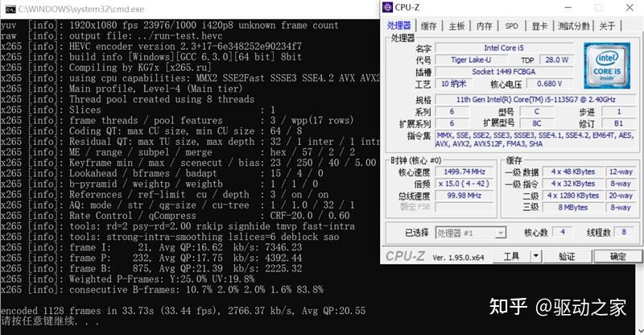Screen dimensions: 644x335
Task: Click the 修订 value B1
Action: [618, 123]
